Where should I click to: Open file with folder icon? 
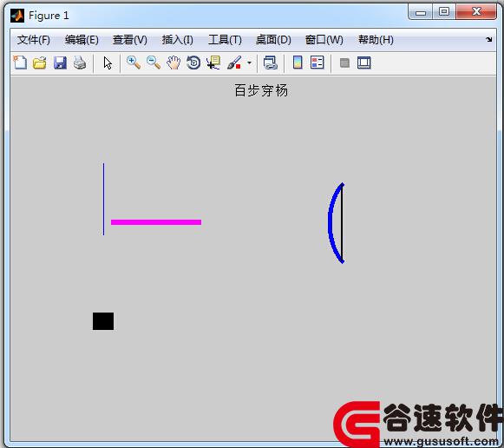[x=40, y=63]
